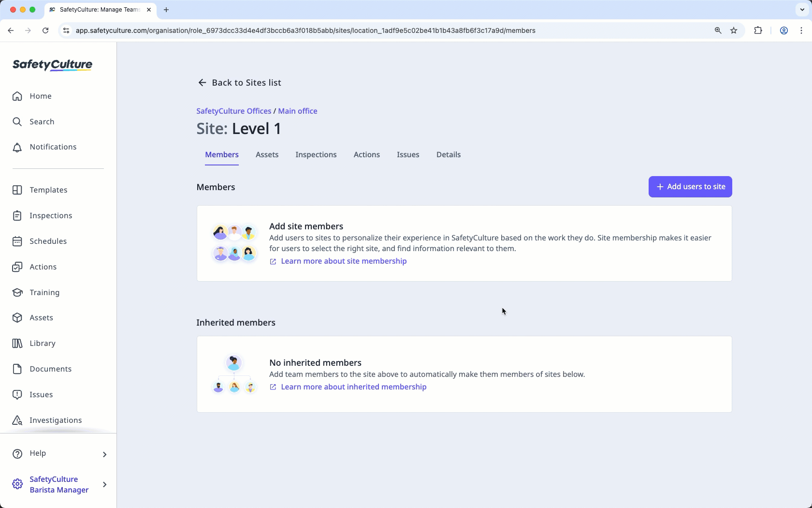Open a new browser tab with plus icon
Viewport: 812px width, 508px height.
pyautogui.click(x=166, y=10)
